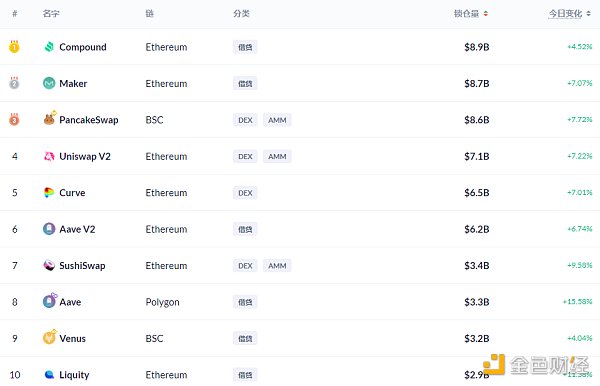
Task: Open the PancakeSwap bunny icon
Action: click(49, 119)
